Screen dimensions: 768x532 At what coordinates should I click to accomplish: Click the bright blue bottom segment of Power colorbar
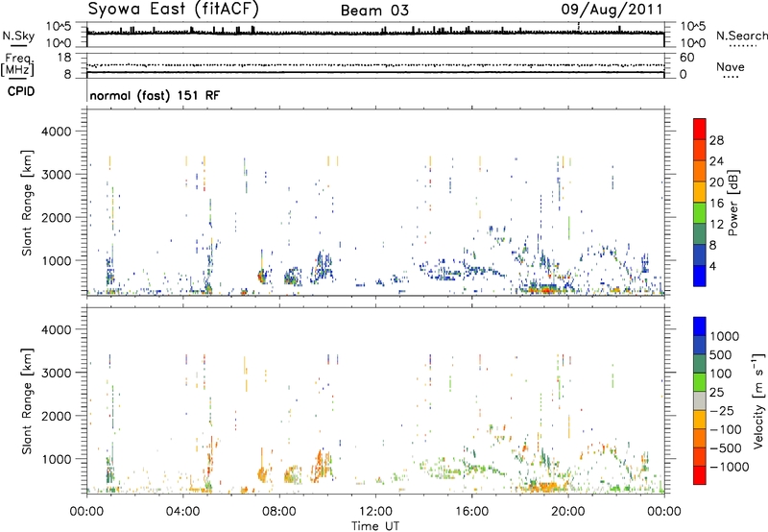(x=700, y=276)
